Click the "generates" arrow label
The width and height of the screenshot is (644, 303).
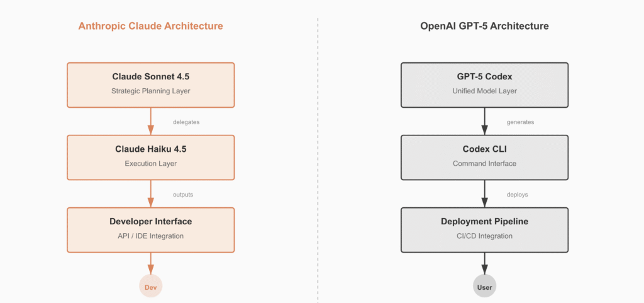point(520,122)
